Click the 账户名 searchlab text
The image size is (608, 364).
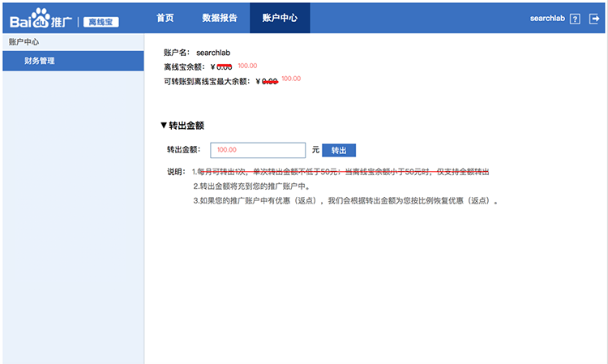214,53
